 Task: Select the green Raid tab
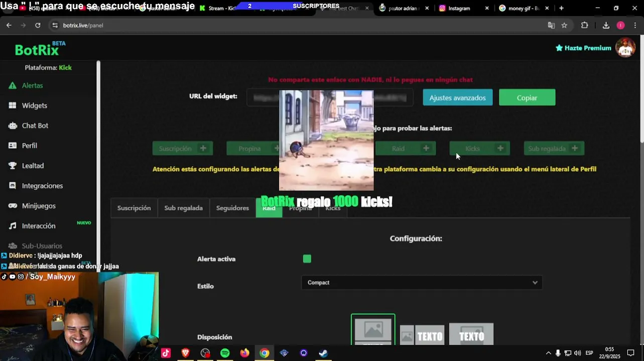(269, 209)
